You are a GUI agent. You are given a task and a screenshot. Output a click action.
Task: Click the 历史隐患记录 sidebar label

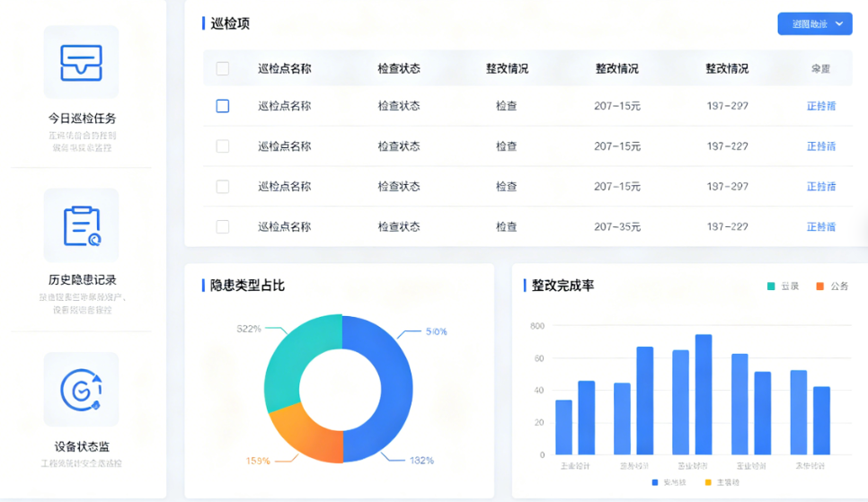[x=82, y=279]
